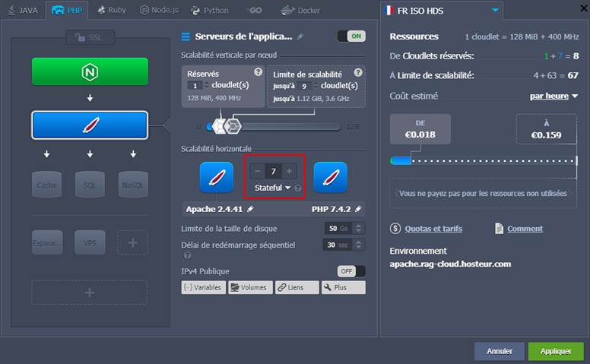Click the Appliquer button
This screenshot has width=590, height=364.
556,351
